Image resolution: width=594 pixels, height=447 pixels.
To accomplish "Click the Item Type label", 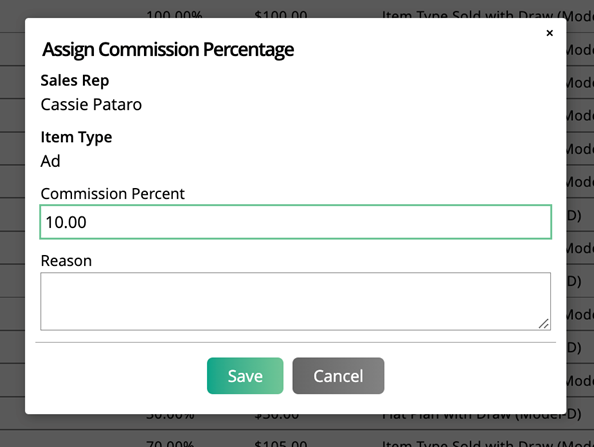I will click(76, 138).
